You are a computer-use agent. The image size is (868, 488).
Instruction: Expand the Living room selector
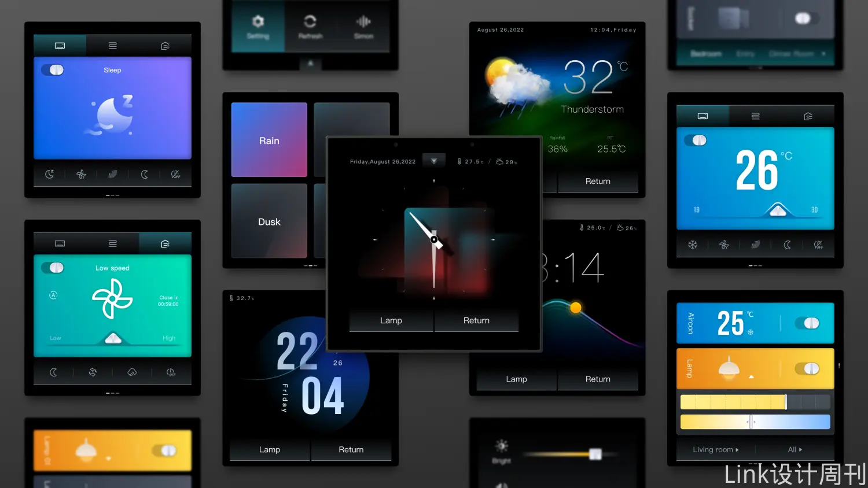715,449
